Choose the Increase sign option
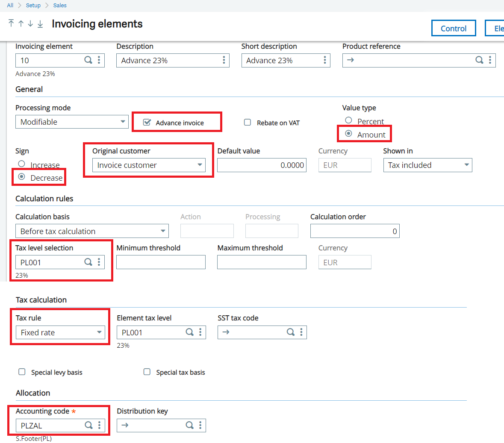Image resolution: width=504 pixels, height=443 pixels. point(21,164)
